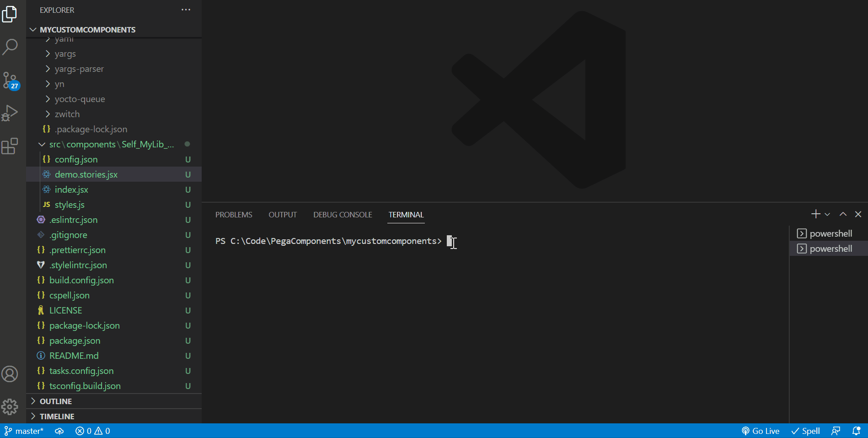868x438 pixels.
Task: Expand the yn folder
Action: [114, 84]
